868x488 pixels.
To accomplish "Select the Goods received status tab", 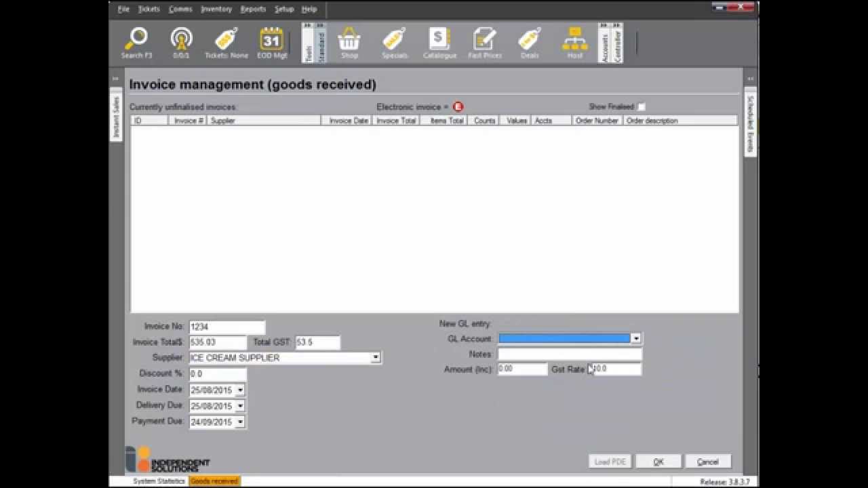I will pyautogui.click(x=214, y=481).
